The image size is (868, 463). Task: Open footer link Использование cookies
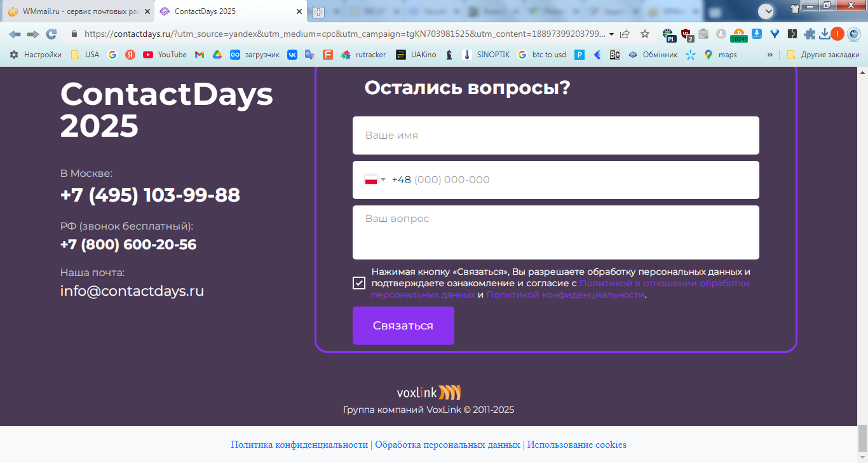577,445
